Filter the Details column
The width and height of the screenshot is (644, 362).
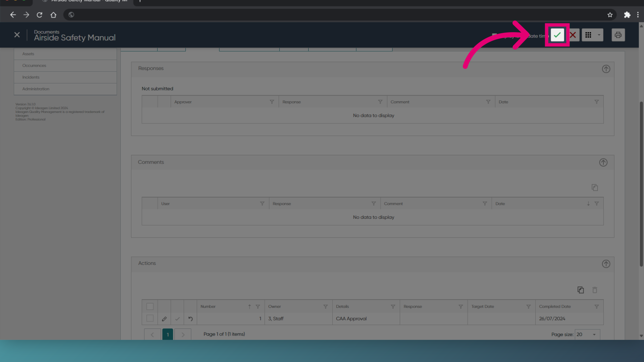[x=393, y=307]
